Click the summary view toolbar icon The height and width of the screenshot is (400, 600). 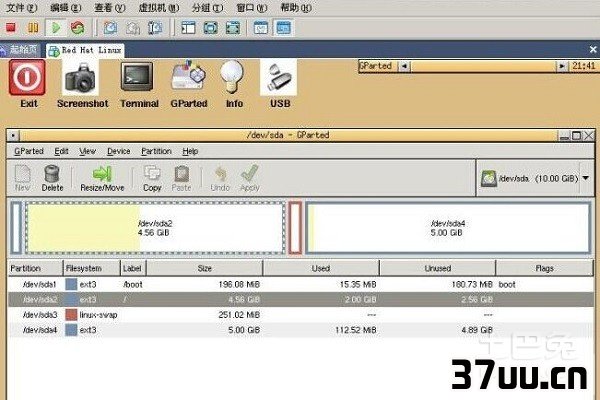(x=261, y=28)
